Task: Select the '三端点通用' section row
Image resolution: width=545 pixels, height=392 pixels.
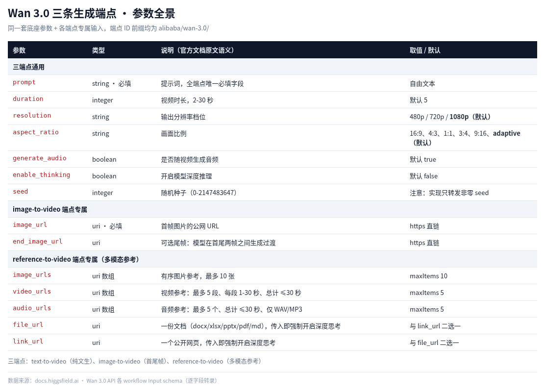Action: (x=272, y=67)
